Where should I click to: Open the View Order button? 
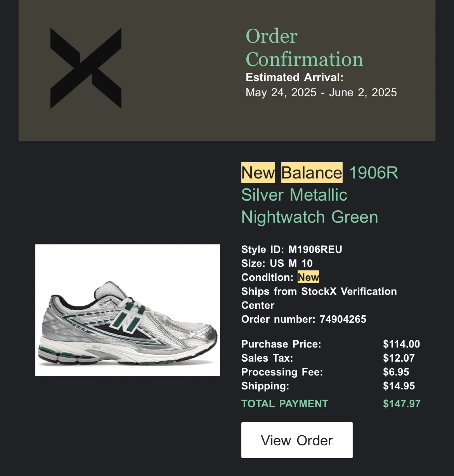click(x=297, y=440)
